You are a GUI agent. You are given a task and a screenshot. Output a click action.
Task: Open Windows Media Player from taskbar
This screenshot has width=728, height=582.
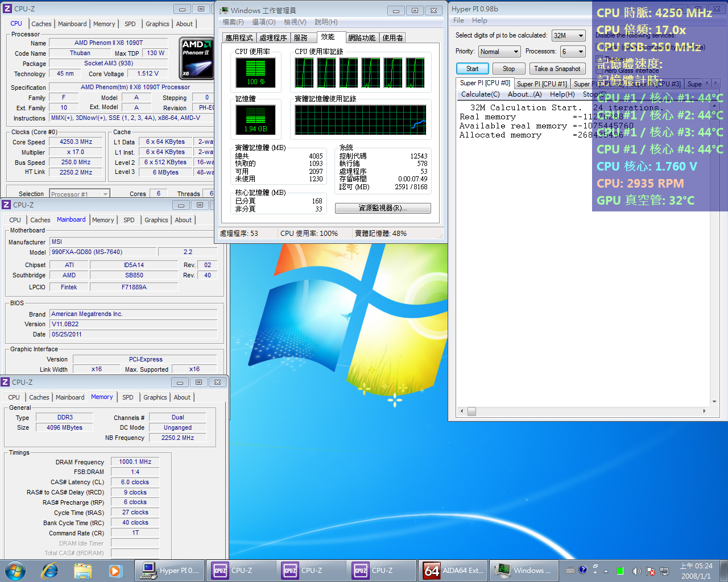pos(115,571)
